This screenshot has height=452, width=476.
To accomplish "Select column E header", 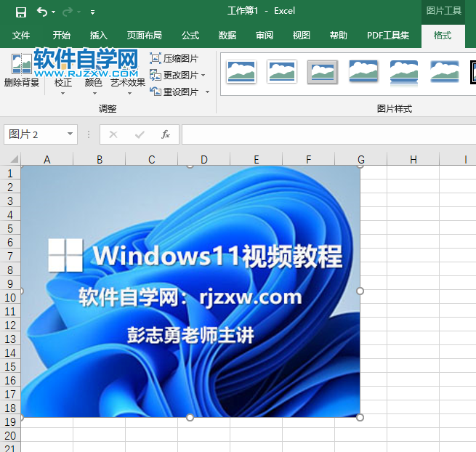I will pos(257,159).
